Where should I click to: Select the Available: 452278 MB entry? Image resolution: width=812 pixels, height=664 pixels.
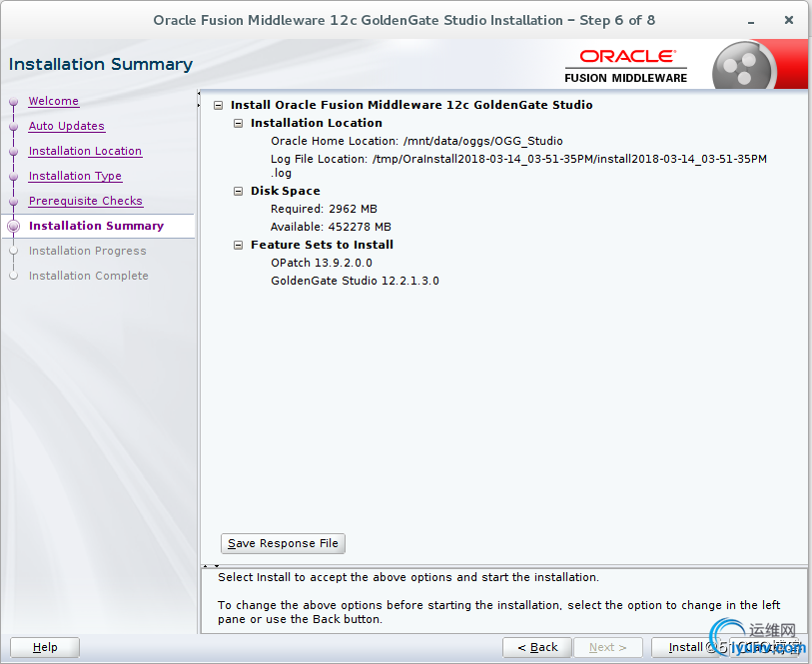click(x=331, y=227)
